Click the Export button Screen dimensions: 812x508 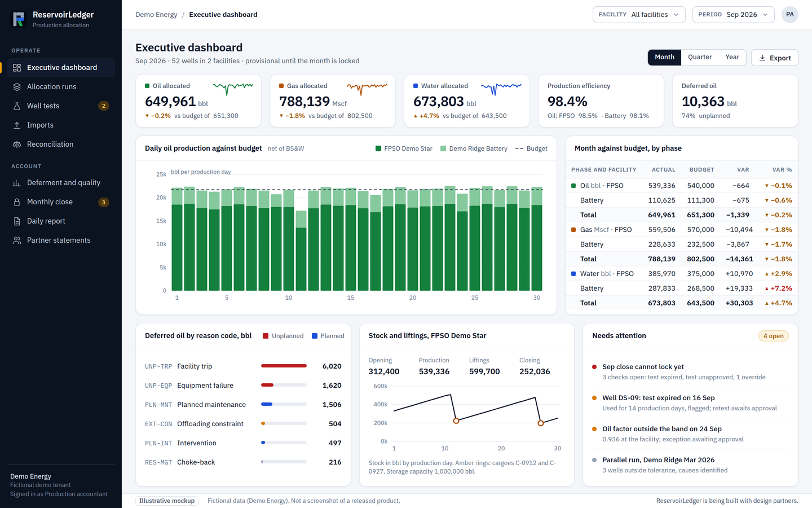pyautogui.click(x=775, y=58)
